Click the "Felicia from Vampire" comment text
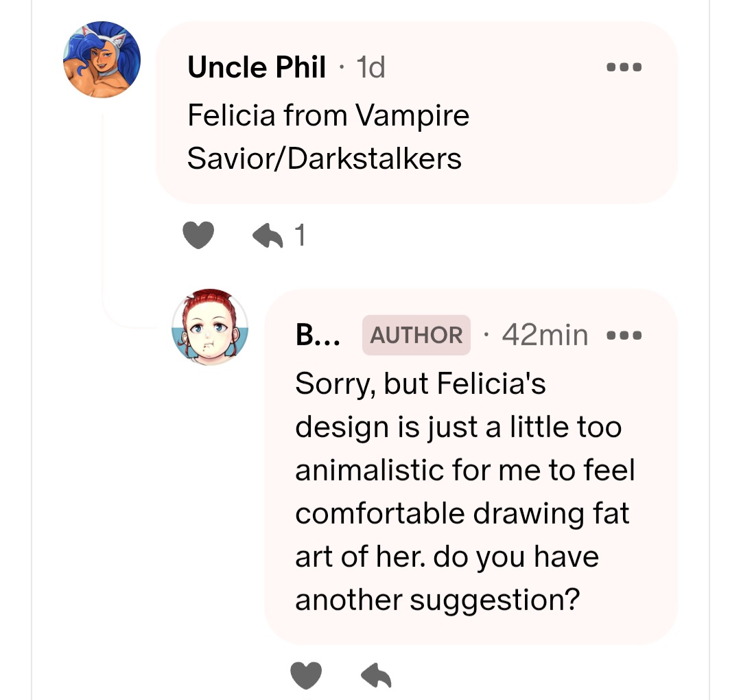 pos(328,115)
